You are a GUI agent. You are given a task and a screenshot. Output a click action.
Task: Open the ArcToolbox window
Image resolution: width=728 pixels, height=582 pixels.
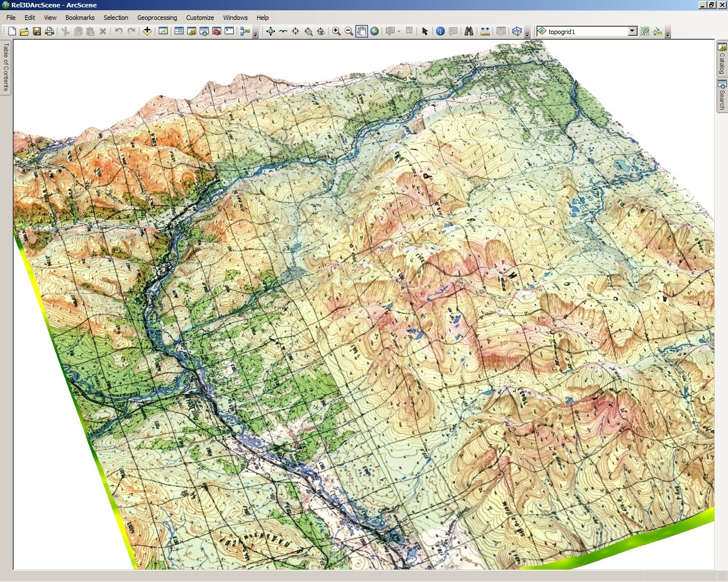[x=216, y=31]
